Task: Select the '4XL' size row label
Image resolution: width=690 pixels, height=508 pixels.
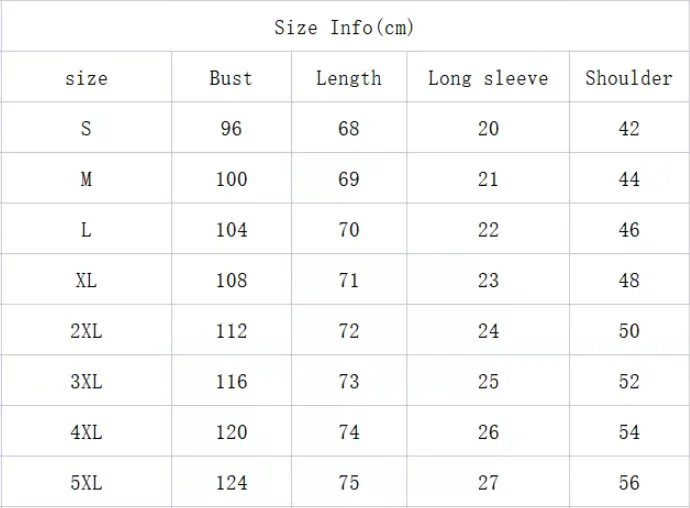Action: pyautogui.click(x=86, y=432)
